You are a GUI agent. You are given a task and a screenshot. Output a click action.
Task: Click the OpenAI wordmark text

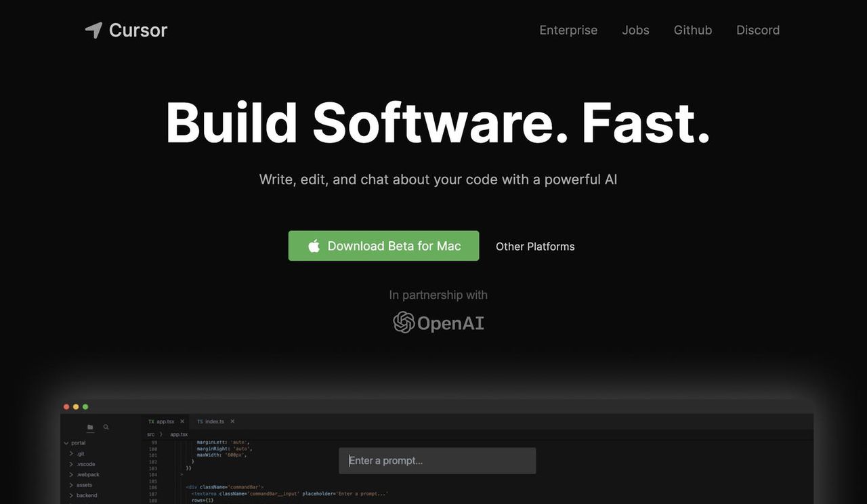click(450, 323)
